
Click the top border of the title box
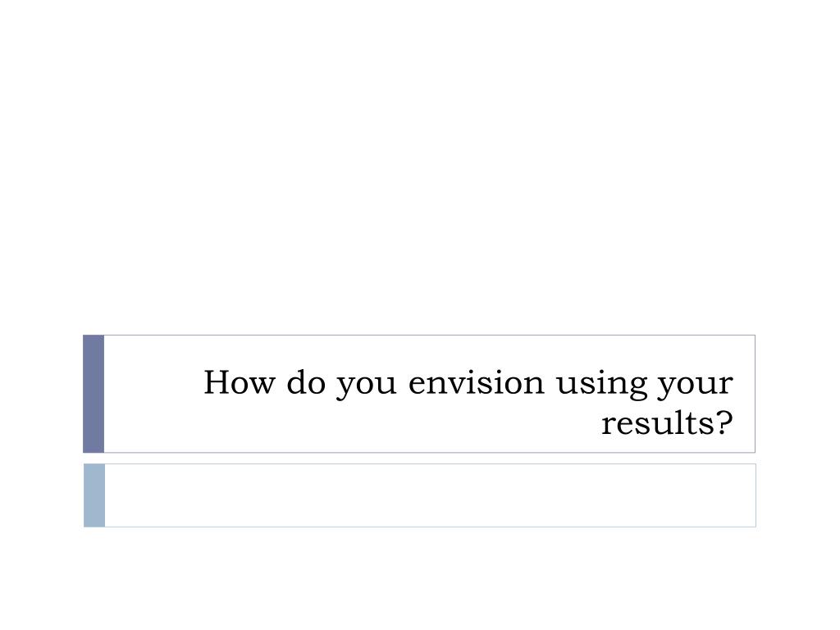coord(430,336)
